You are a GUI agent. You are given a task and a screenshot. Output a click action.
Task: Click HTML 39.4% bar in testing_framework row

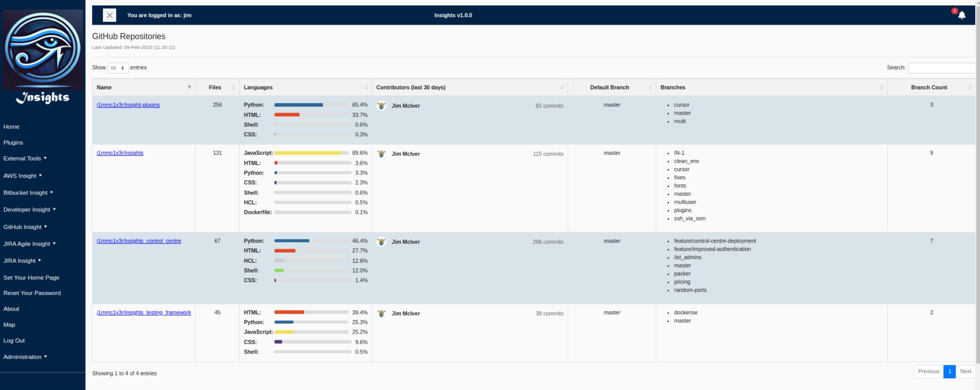tap(311, 313)
